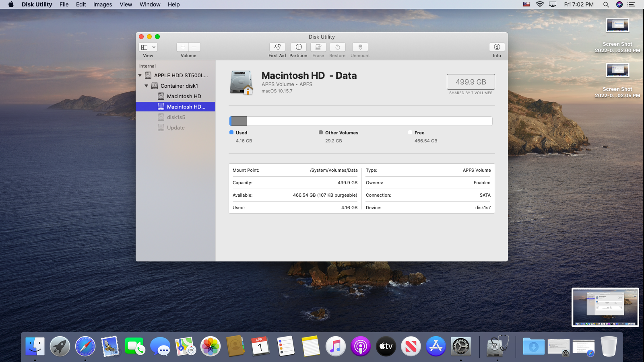Click the Erase toolbar icon
644x362 pixels.
pos(318,47)
